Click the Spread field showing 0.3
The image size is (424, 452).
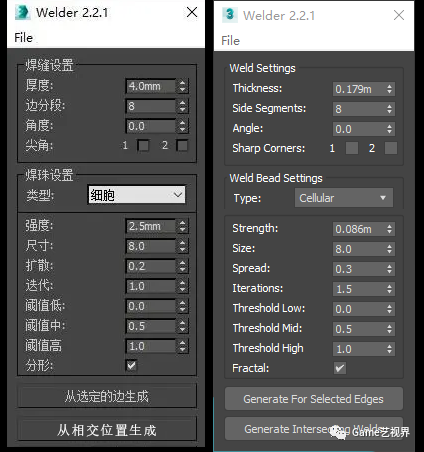[x=359, y=269]
